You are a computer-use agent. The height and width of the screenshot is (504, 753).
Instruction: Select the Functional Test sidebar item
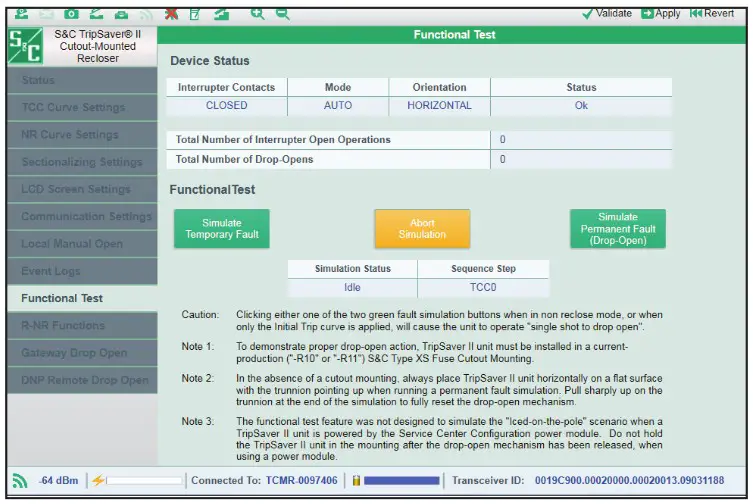pos(83,298)
